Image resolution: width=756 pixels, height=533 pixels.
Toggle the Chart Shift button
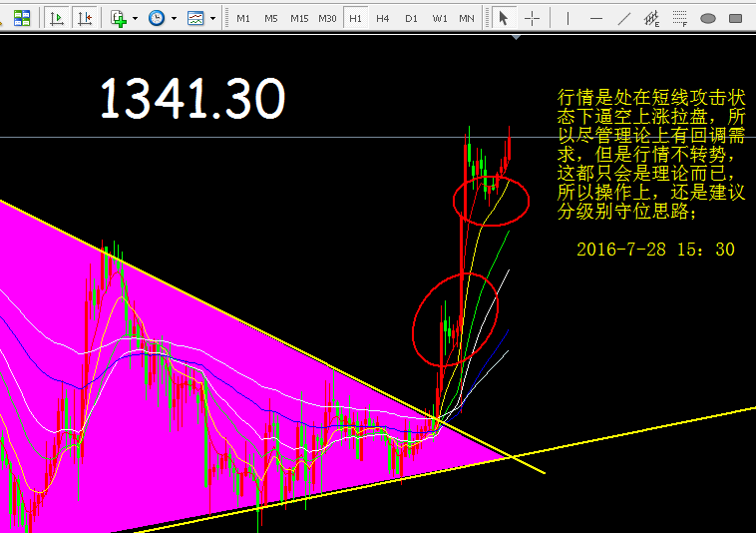coord(85,18)
